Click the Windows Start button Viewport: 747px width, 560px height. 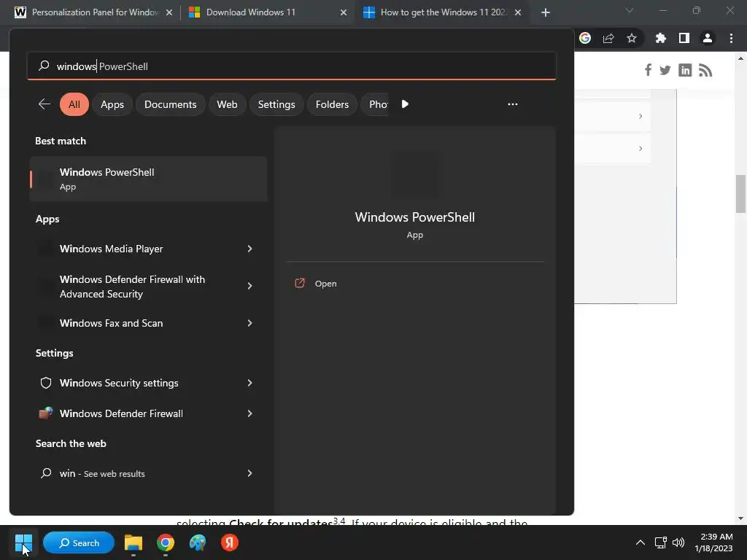click(x=23, y=542)
